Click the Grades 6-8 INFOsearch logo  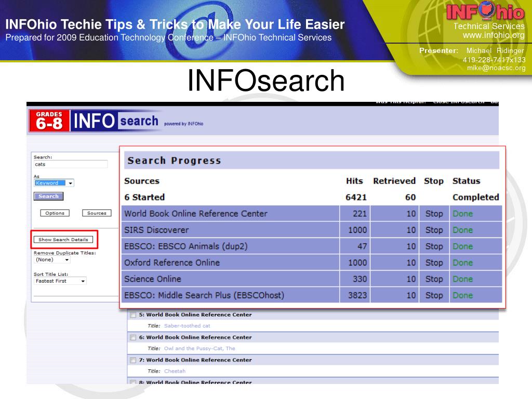pos(94,121)
